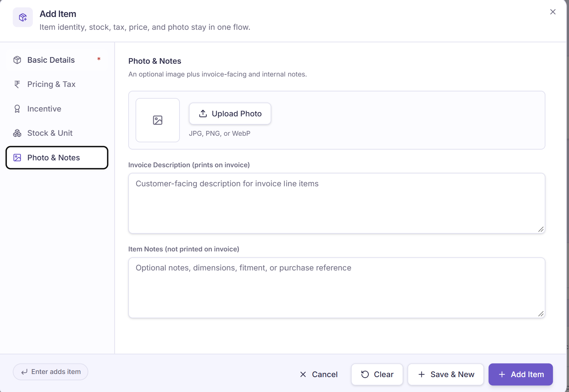This screenshot has height=392, width=569.
Task: Click the 'JPG, PNG, or WebP' text
Action: [220, 133]
